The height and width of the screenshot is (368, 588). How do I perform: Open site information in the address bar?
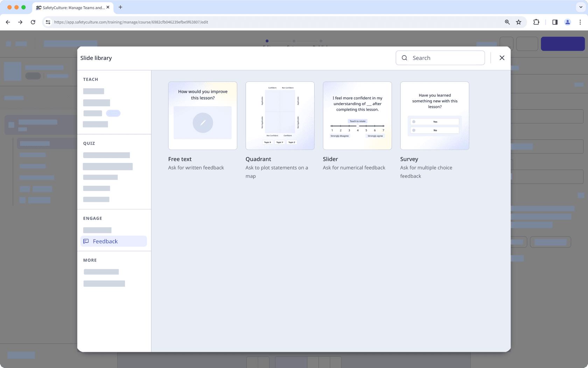48,22
